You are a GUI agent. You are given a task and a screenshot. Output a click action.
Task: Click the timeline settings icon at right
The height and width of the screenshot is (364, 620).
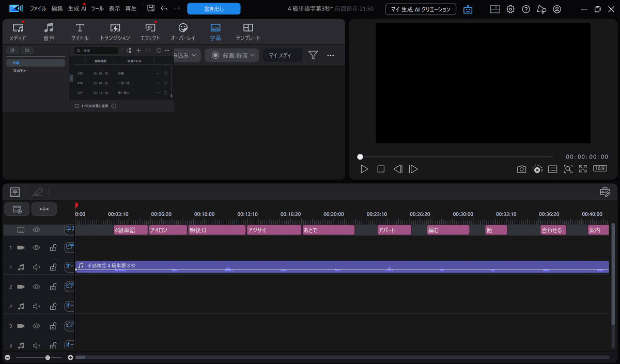coord(605,192)
